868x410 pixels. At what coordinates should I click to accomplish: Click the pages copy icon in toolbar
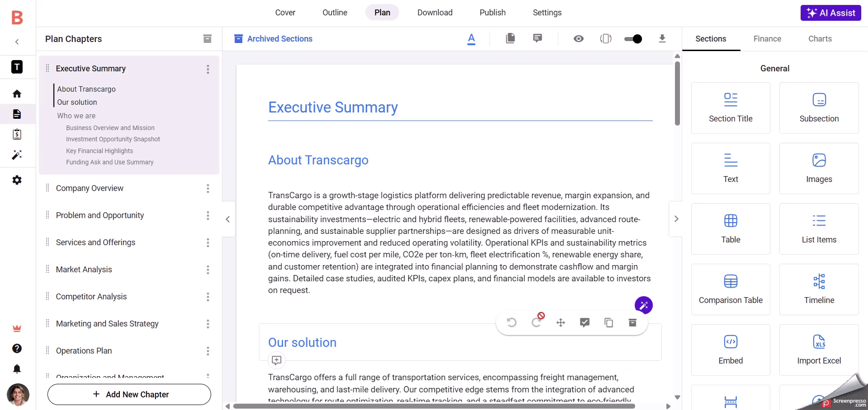[510, 38]
